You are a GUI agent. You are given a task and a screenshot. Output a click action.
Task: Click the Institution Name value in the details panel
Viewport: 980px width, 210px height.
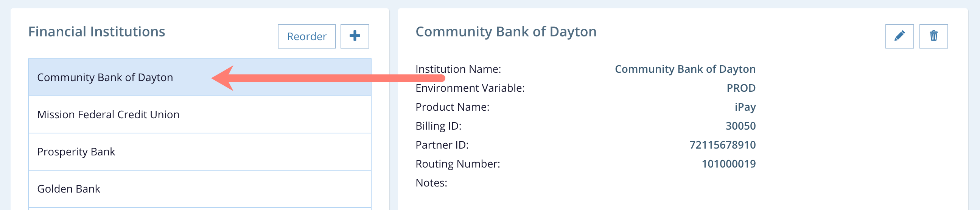(x=685, y=69)
